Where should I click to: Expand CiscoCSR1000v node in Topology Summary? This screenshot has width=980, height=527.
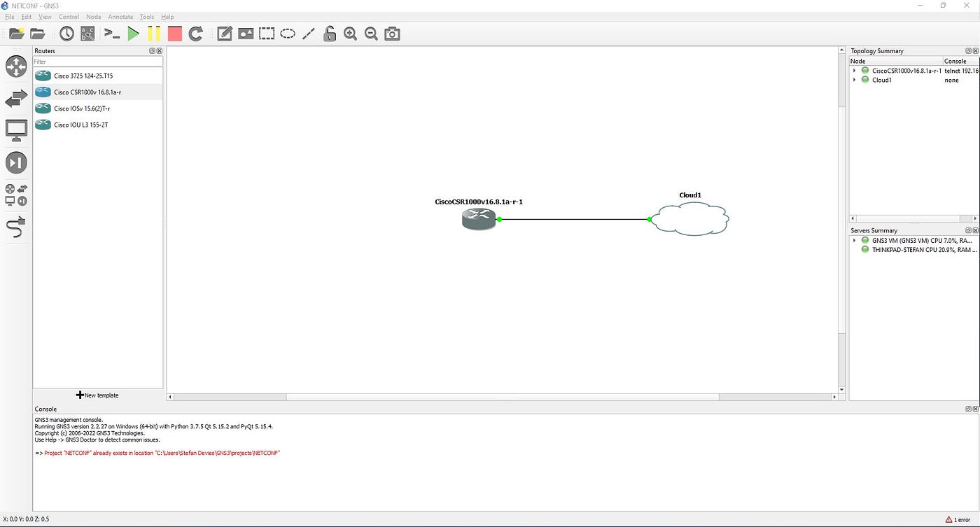pyautogui.click(x=854, y=71)
